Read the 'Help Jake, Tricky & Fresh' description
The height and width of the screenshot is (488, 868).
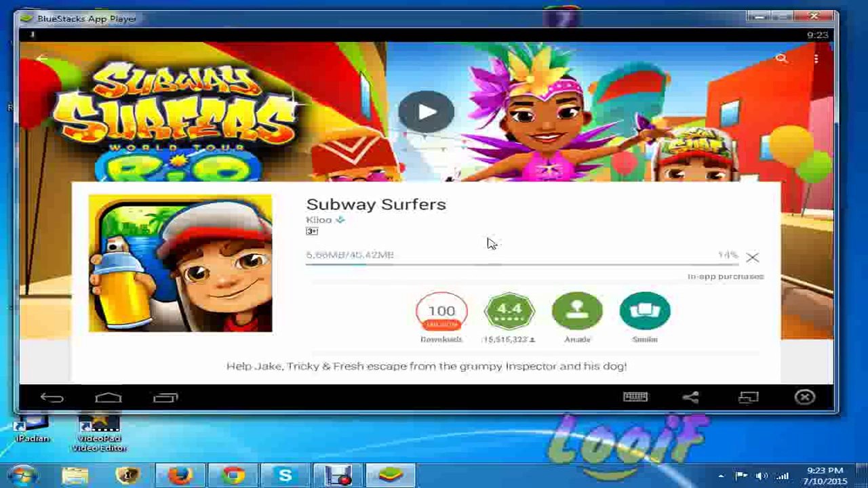point(427,366)
